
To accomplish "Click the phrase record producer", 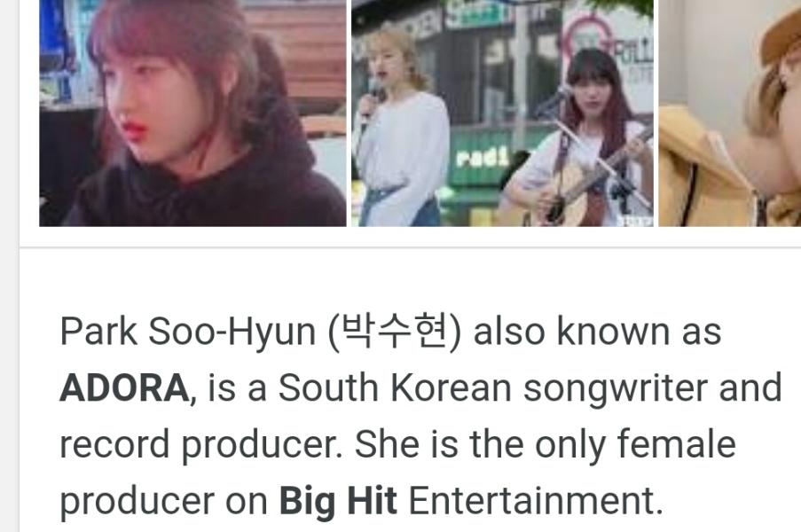I will pyautogui.click(x=200, y=445).
